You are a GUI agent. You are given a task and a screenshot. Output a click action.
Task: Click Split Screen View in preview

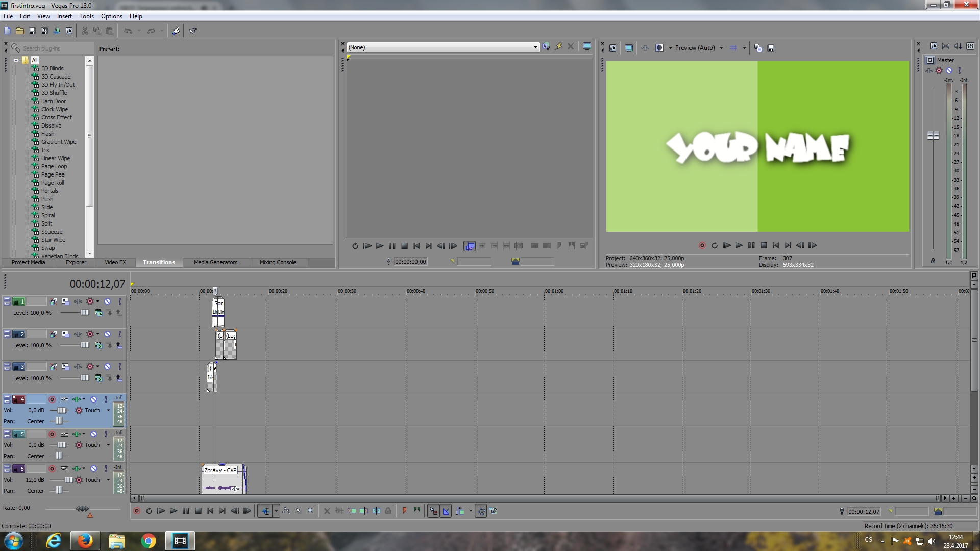tap(659, 48)
